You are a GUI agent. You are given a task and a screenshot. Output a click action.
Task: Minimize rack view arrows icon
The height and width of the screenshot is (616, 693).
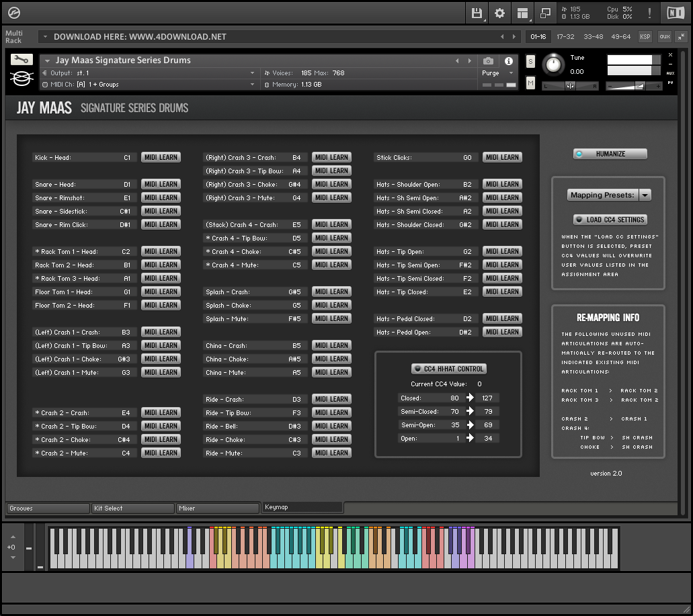tap(681, 37)
